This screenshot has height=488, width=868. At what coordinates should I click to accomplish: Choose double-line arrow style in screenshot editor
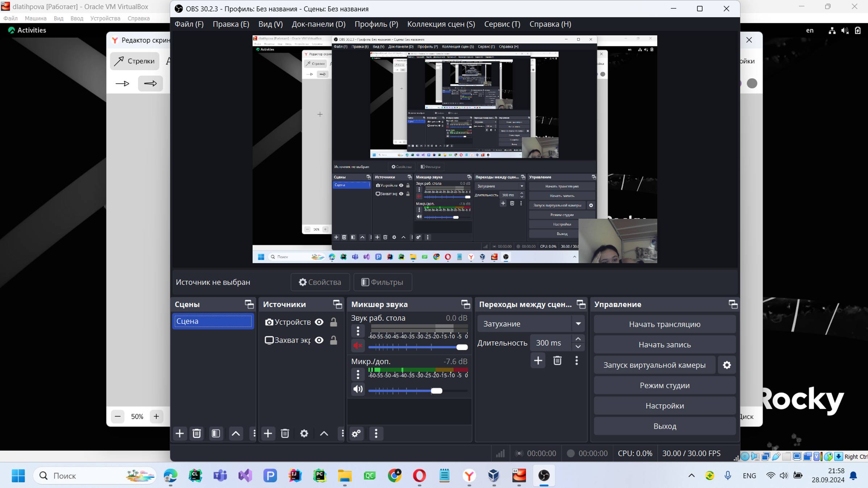150,84
